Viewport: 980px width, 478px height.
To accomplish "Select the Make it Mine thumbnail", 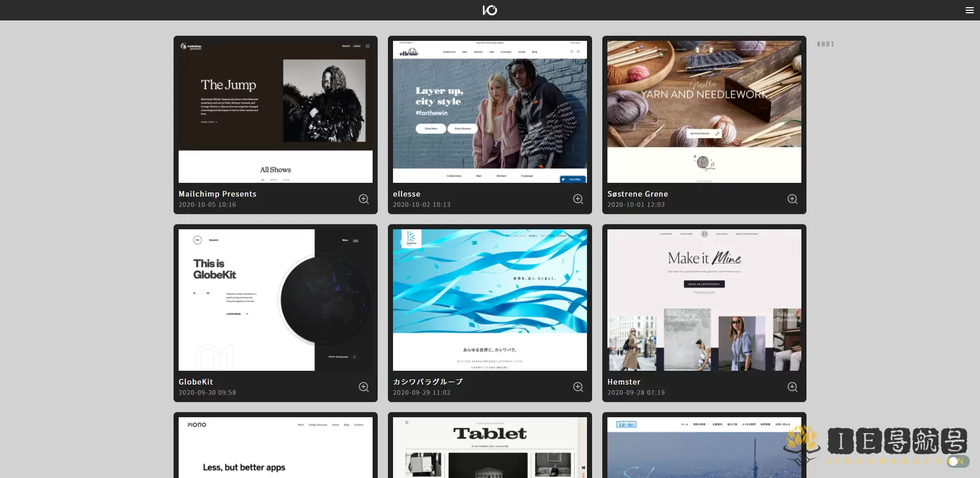I will (x=704, y=300).
